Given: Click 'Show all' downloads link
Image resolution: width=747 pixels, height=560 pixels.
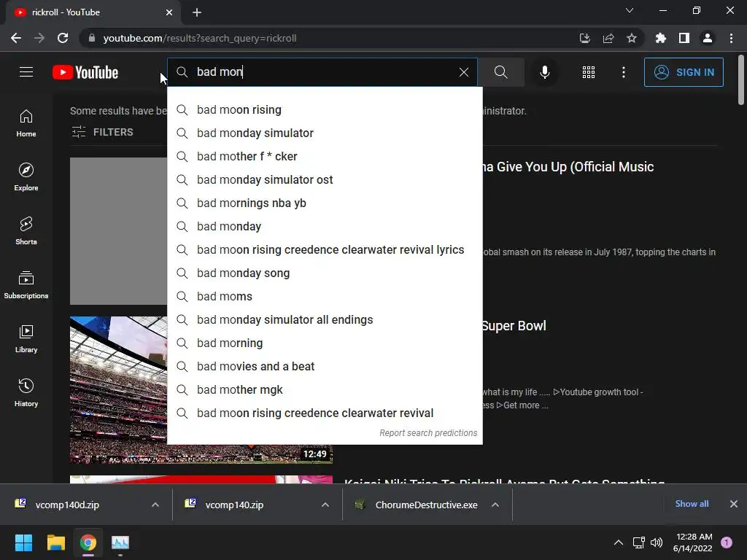Looking at the screenshot, I should click(x=692, y=504).
